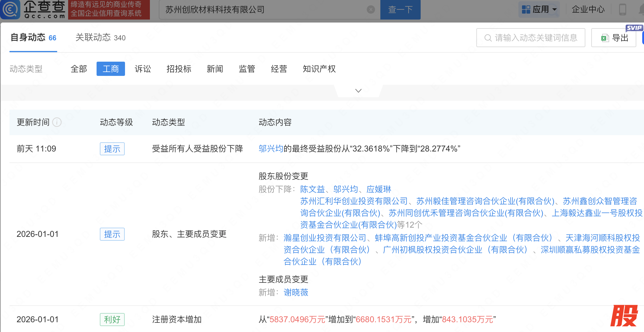Click the info icon beside 更新时间
Image resolution: width=644 pixels, height=332 pixels.
[x=57, y=122]
